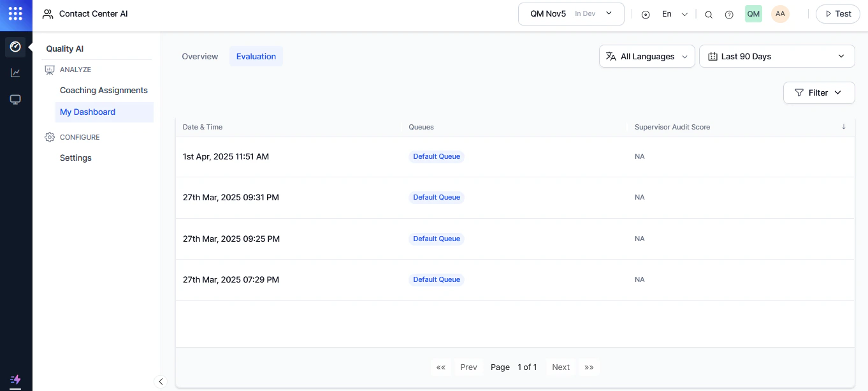Click the sort arrow on Supervisor Audit Score
This screenshot has width=868, height=391.
tap(844, 127)
